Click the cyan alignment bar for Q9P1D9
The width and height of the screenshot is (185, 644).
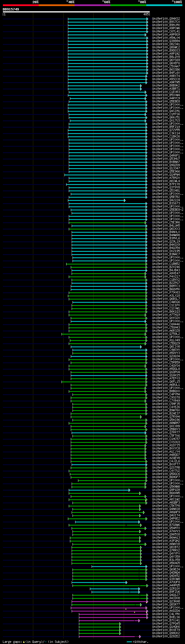[x=99, y=490]
